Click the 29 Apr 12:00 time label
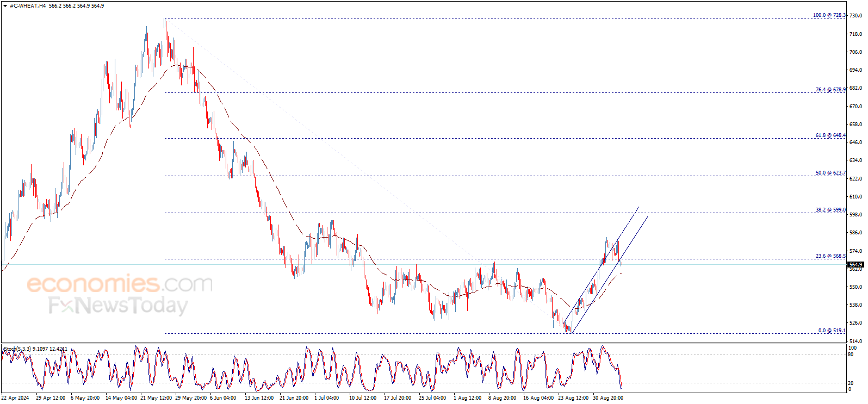Screen dimensions: 868x404 coord(51,398)
